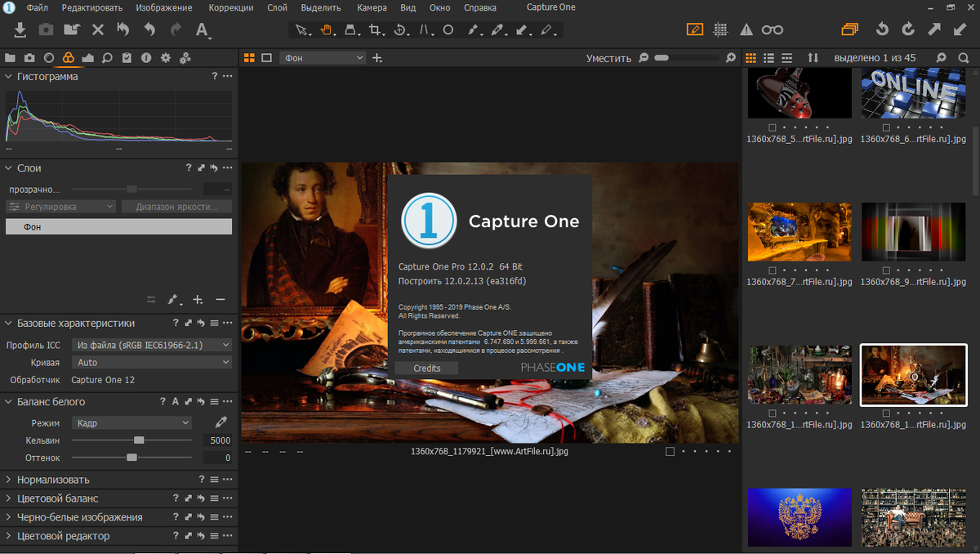Toggle color tag box under 1360x768_9 thumbnail
The height and width of the screenshot is (554, 980).
(x=886, y=270)
